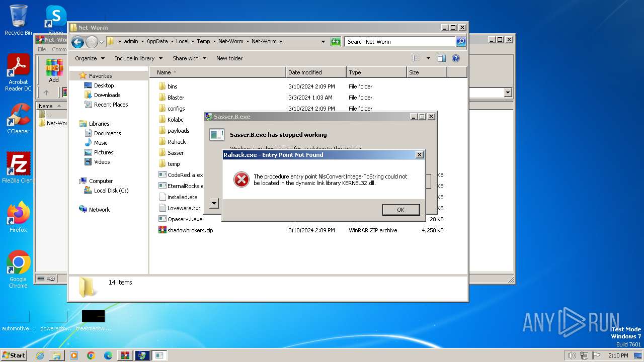Click the volume tray icon
The height and width of the screenshot is (362, 644).
click(x=572, y=355)
